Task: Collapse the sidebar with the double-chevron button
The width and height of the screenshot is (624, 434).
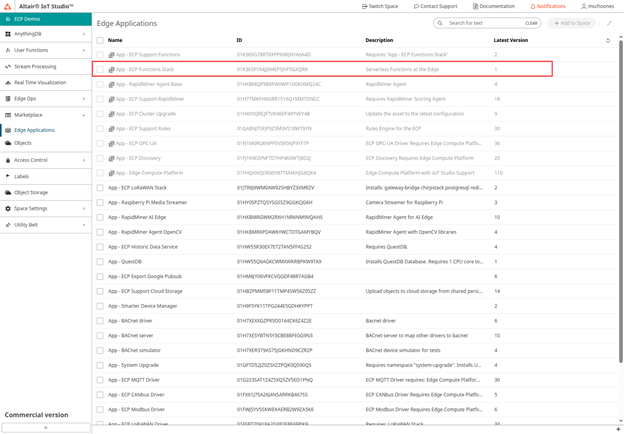Action: coord(46,427)
